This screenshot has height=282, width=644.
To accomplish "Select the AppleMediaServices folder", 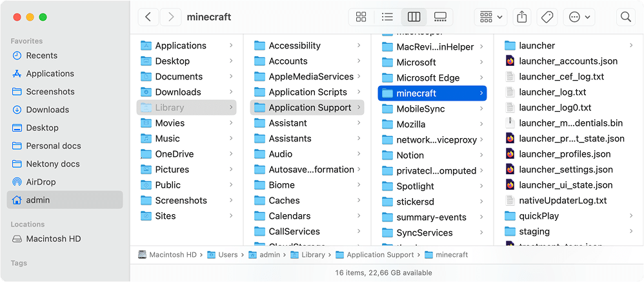I will pyautogui.click(x=307, y=77).
